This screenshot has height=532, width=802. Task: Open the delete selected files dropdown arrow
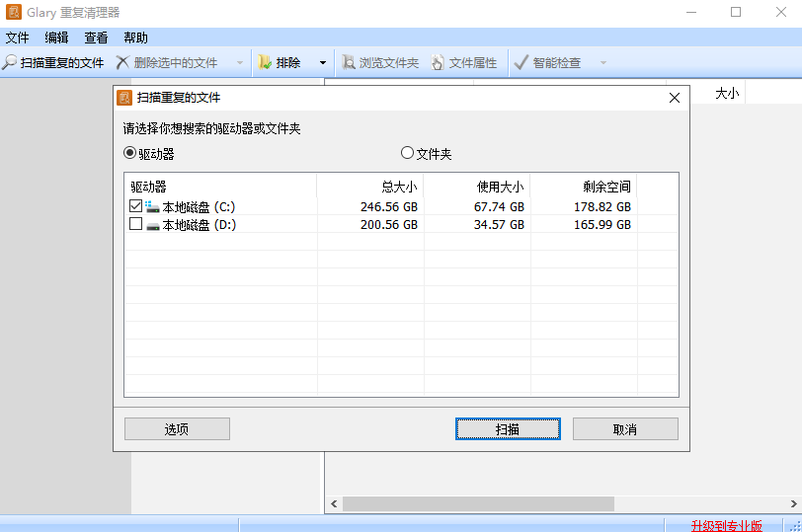240,63
